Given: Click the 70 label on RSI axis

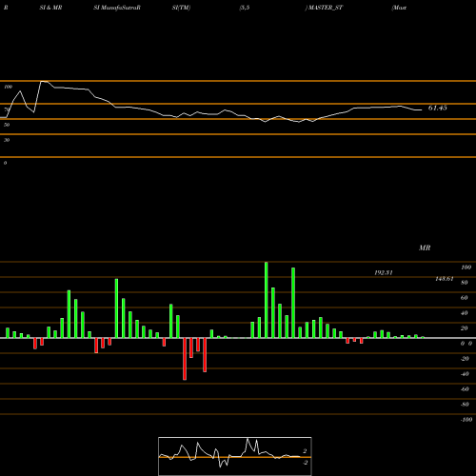Looking at the screenshot, I should (7, 109).
